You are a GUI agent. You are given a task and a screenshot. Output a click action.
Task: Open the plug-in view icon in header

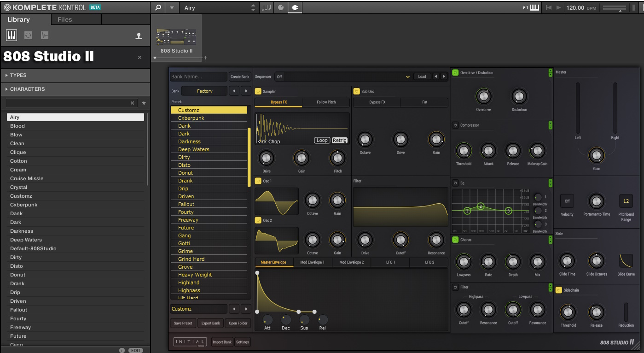click(x=295, y=8)
